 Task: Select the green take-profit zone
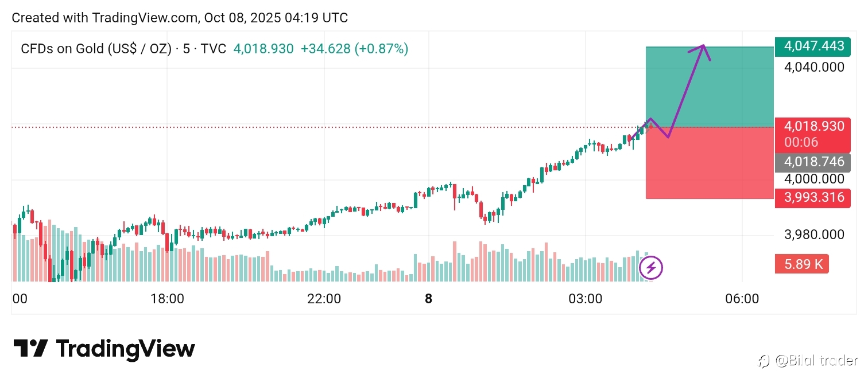[x=710, y=86]
